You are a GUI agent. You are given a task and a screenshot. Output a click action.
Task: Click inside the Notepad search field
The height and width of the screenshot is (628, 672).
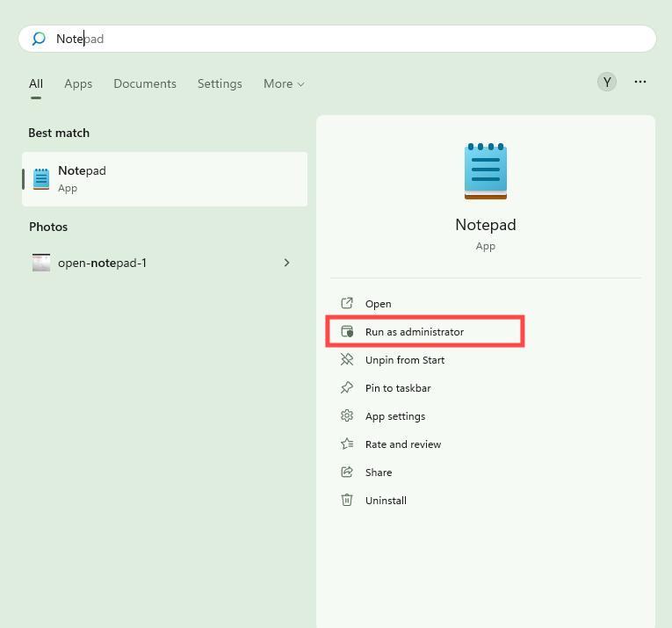click(336, 39)
